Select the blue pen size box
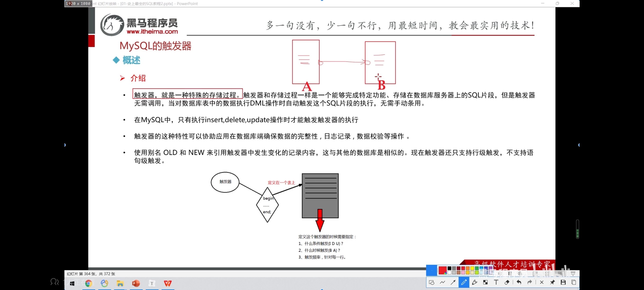The height and width of the screenshot is (290, 644). click(431, 270)
